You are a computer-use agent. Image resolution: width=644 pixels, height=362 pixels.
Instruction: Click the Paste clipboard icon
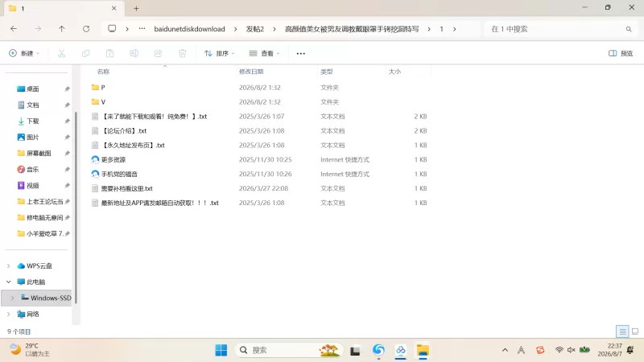tap(109, 53)
